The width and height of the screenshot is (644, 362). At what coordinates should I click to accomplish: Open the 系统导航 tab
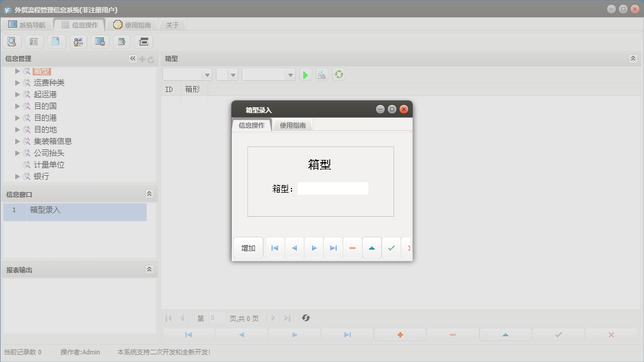[26, 25]
